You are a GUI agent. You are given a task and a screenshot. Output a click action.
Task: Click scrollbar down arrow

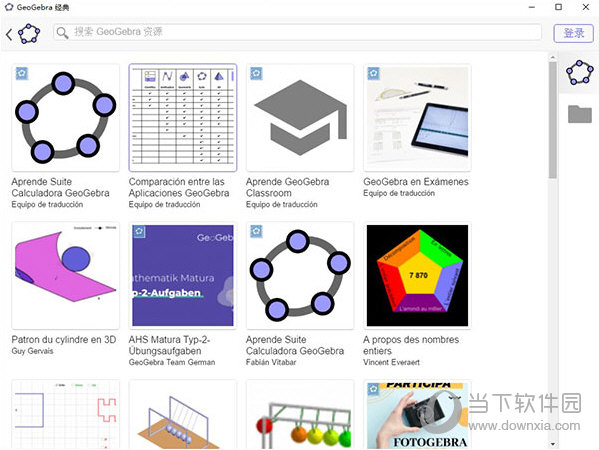[553, 444]
